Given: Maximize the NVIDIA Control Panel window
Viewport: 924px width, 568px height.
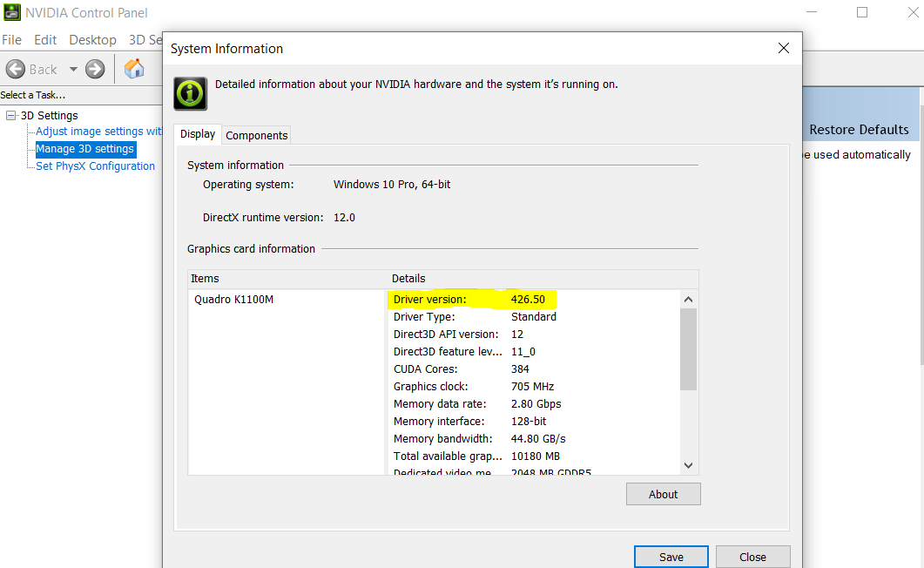Looking at the screenshot, I should 862,12.
